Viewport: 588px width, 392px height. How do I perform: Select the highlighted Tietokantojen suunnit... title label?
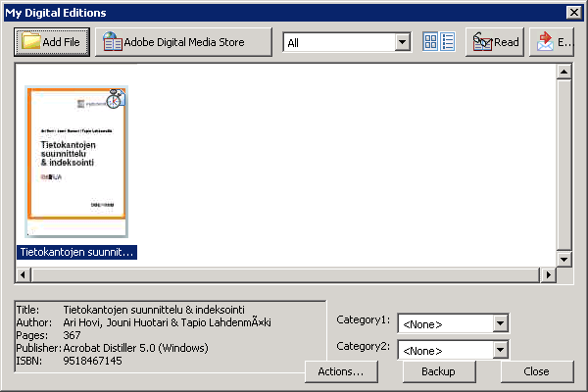(x=77, y=252)
